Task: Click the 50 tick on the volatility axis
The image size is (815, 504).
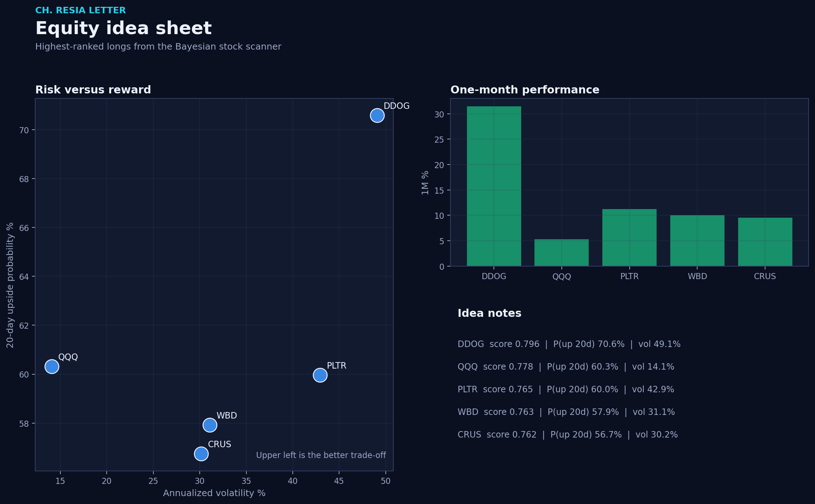Action: pyautogui.click(x=385, y=481)
